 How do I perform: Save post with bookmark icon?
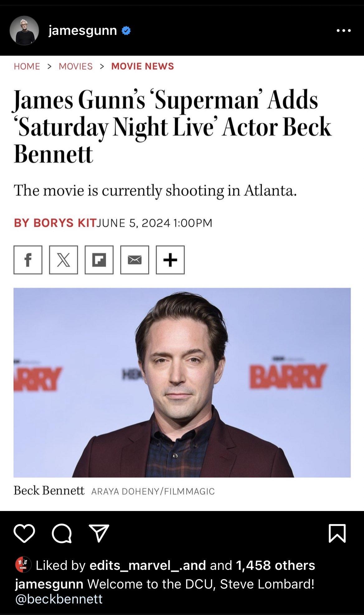[x=337, y=533]
